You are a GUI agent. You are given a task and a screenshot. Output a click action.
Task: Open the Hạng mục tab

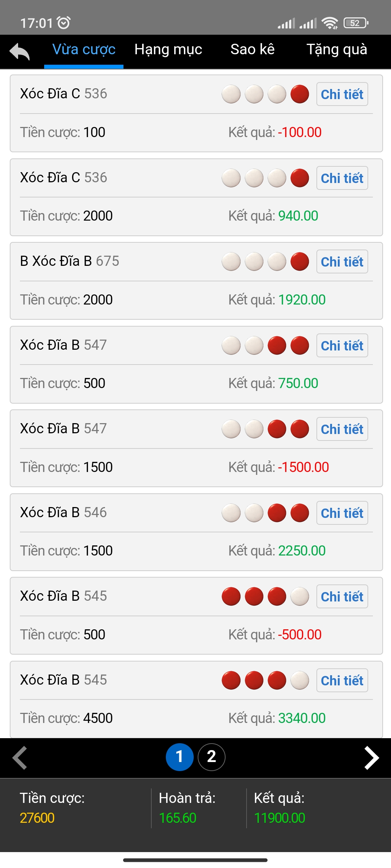pos(168,50)
